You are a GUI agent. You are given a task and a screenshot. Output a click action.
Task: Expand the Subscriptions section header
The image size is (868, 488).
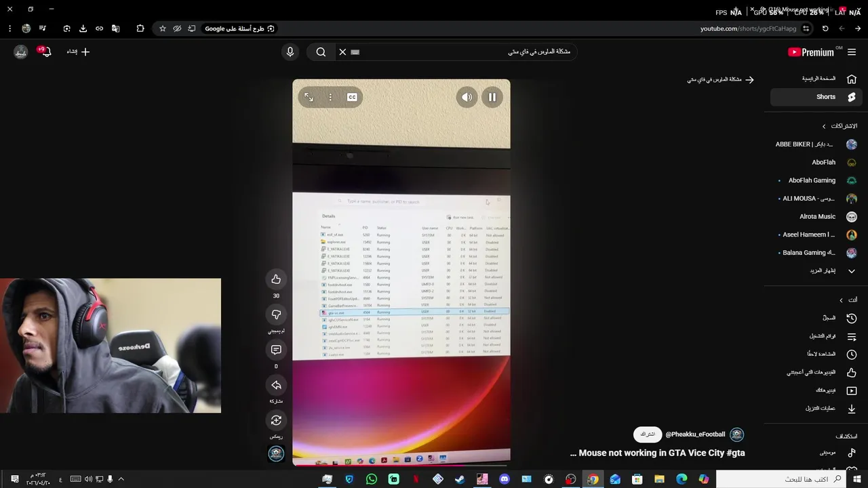[x=840, y=126]
